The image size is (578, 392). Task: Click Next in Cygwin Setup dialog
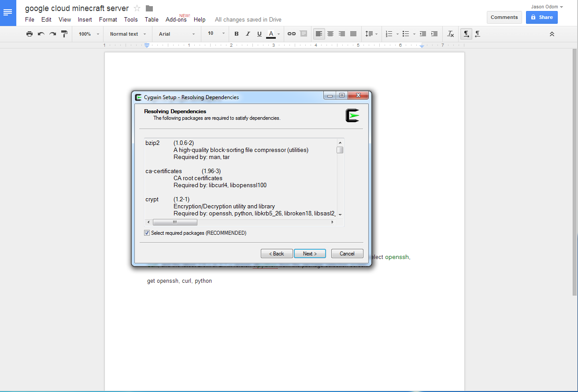(x=310, y=254)
